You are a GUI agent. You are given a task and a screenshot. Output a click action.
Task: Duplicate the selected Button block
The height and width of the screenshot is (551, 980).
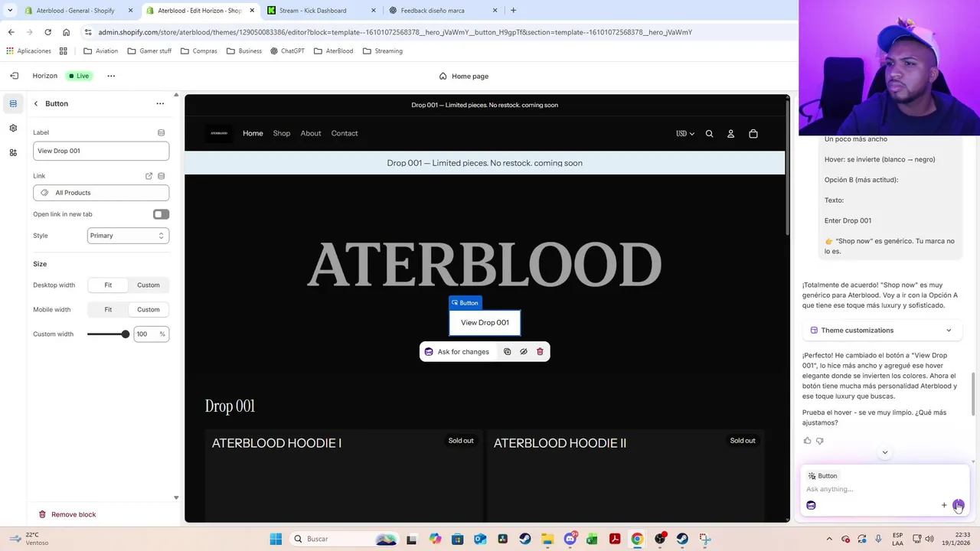coord(507,352)
